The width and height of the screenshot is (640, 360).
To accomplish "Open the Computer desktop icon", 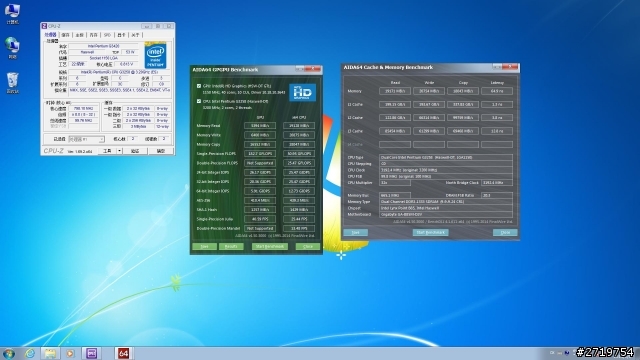I will point(12,13).
